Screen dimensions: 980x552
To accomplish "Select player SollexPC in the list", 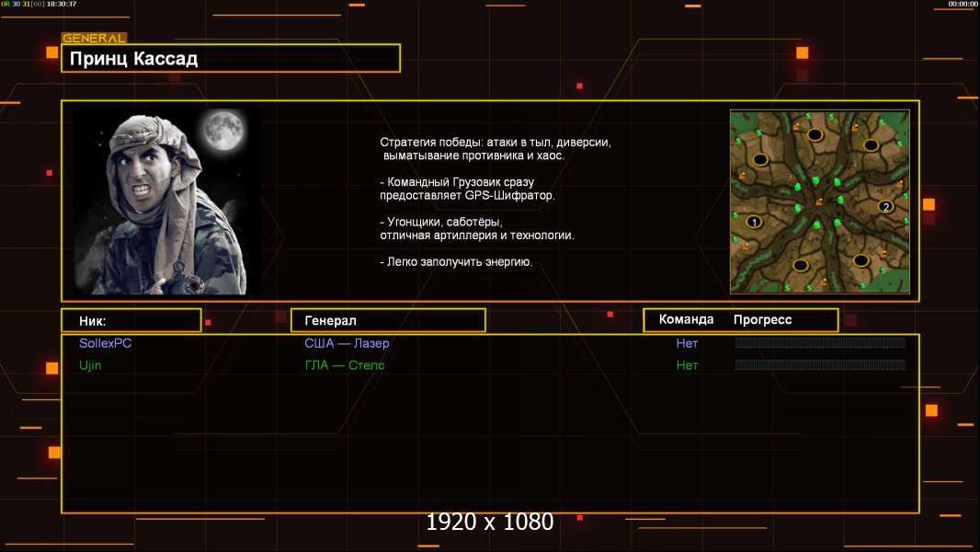I will coord(106,343).
